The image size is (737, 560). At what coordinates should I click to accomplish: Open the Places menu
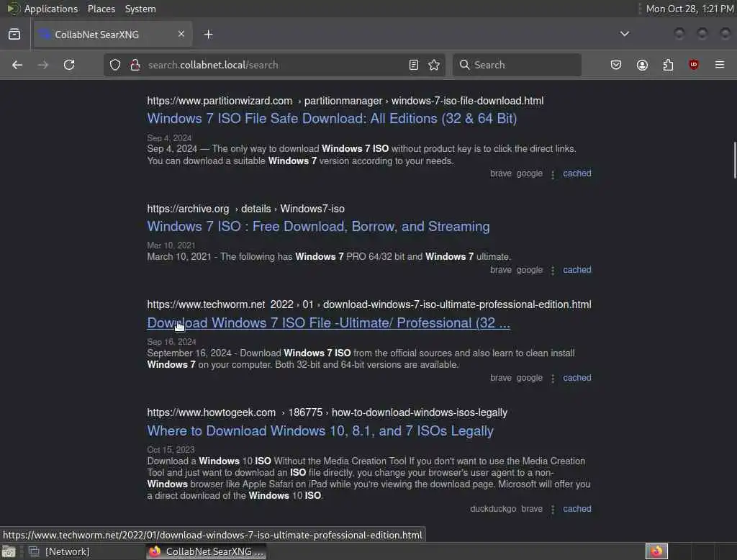(101, 9)
